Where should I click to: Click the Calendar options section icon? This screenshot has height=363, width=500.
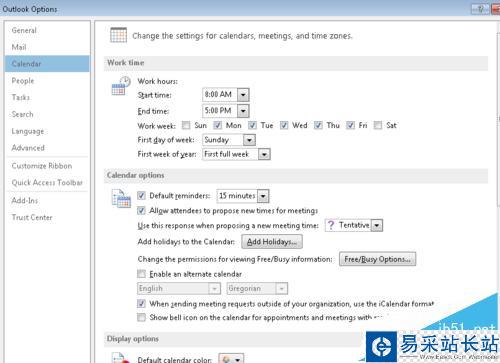tap(121, 199)
